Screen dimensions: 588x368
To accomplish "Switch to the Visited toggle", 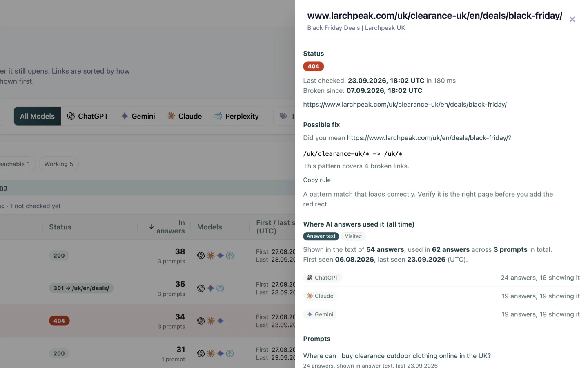I will 353,236.
